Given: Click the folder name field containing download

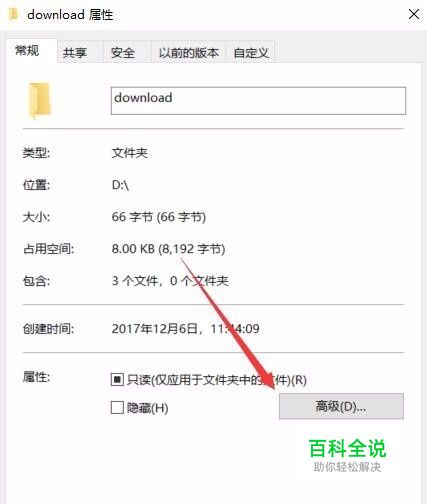Looking at the screenshot, I should [x=258, y=101].
